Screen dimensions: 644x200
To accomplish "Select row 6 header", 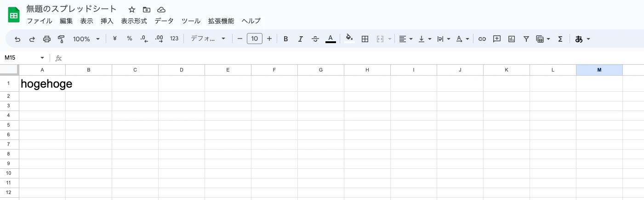I will [x=9, y=135].
